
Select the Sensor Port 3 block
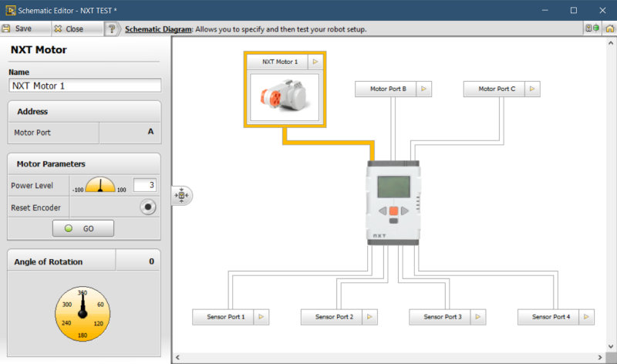pos(440,317)
